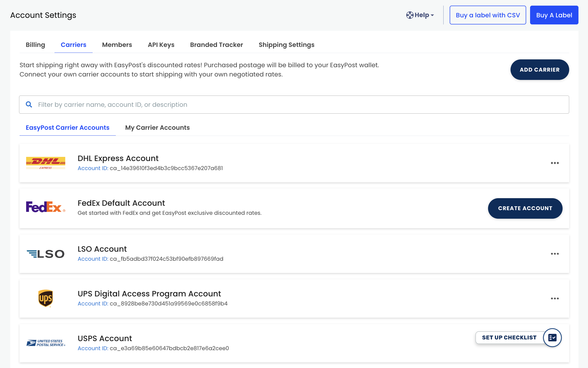The image size is (588, 368).
Task: Click the Help lifebuoy icon
Action: (410, 15)
